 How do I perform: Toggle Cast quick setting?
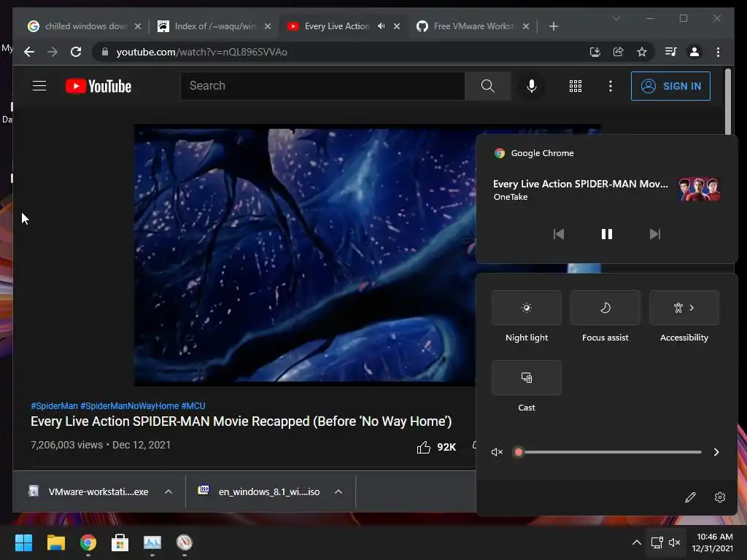(527, 378)
